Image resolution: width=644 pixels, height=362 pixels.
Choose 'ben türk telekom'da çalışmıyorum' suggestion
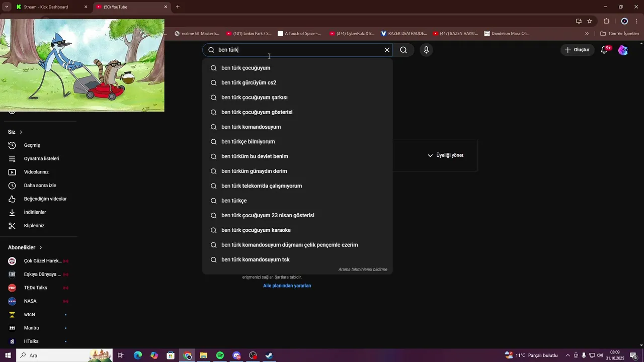(x=298, y=186)
